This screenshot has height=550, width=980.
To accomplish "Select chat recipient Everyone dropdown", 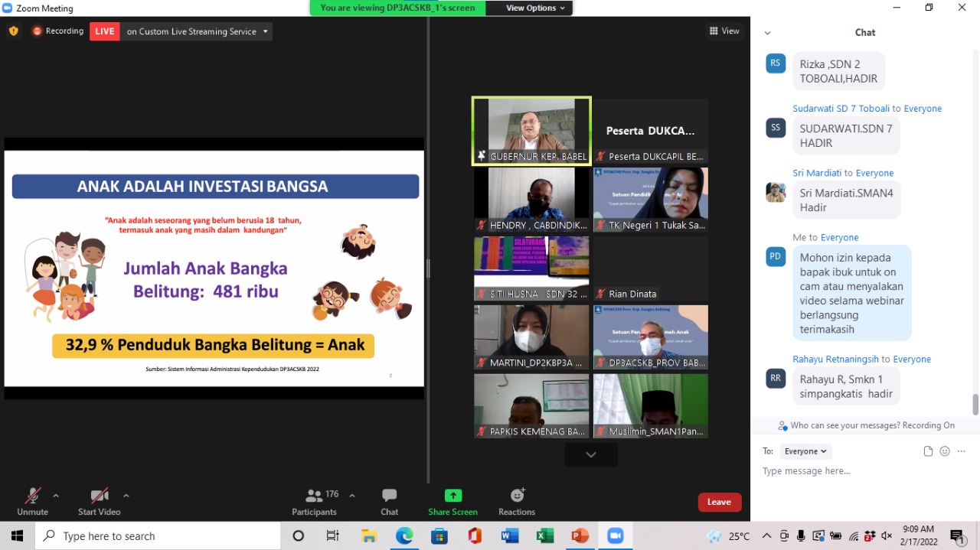I will tap(805, 451).
